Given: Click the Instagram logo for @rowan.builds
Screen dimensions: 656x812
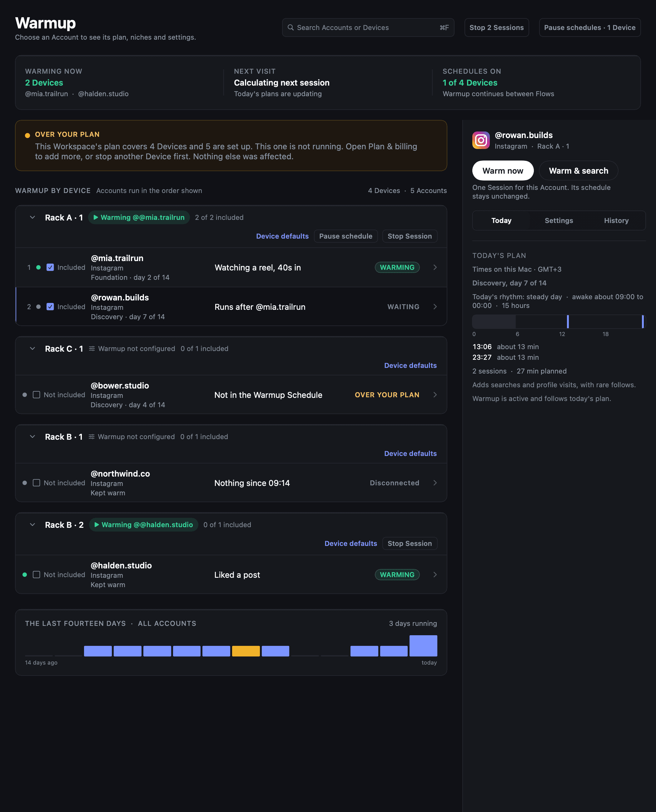Looking at the screenshot, I should click(481, 140).
